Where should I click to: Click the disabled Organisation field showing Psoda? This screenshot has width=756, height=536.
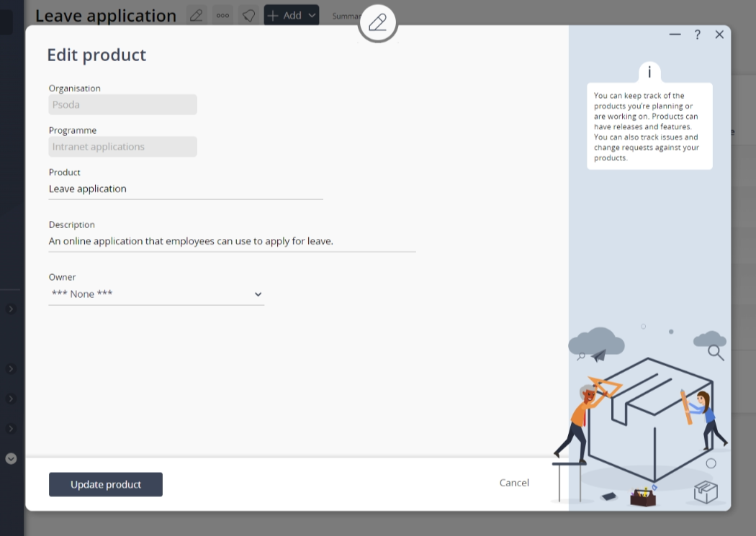[122, 105]
